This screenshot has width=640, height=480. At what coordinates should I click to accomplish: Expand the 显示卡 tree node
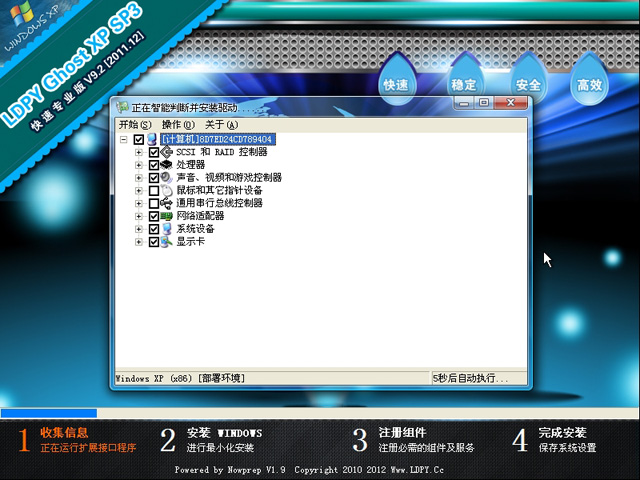click(x=139, y=241)
